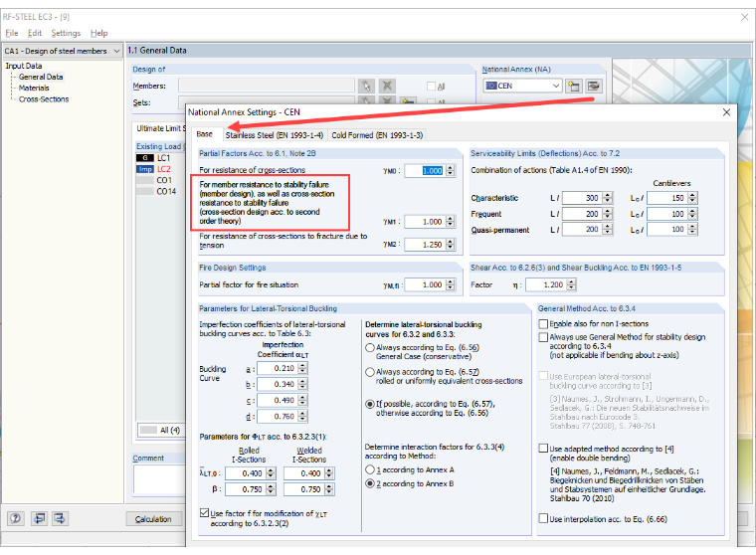756x555 pixels.
Task: Adjust the γM1 spinner arrows
Action: [x=451, y=222]
